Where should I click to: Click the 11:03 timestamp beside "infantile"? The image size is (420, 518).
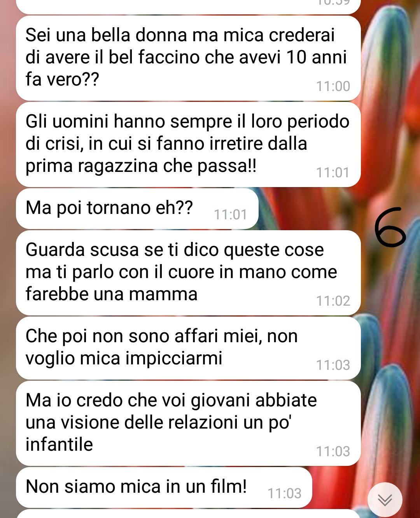coord(333,451)
